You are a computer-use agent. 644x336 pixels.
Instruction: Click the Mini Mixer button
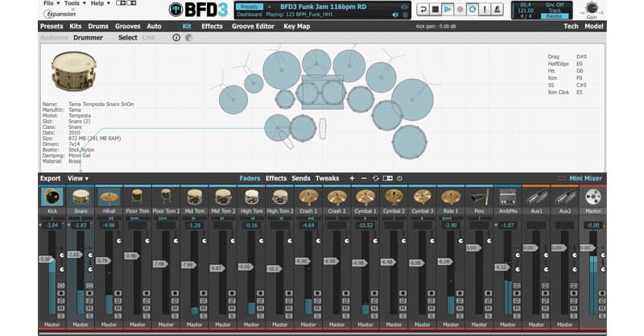pos(585,178)
